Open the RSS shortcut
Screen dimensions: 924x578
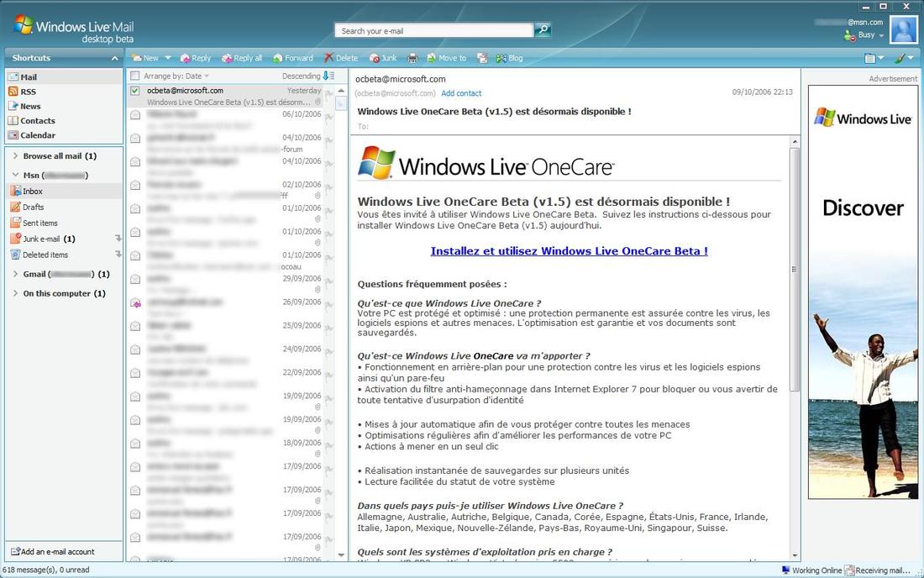[64, 92]
